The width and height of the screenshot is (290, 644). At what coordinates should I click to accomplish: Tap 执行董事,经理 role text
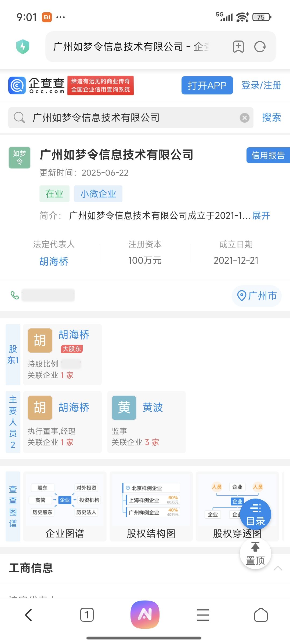click(52, 431)
